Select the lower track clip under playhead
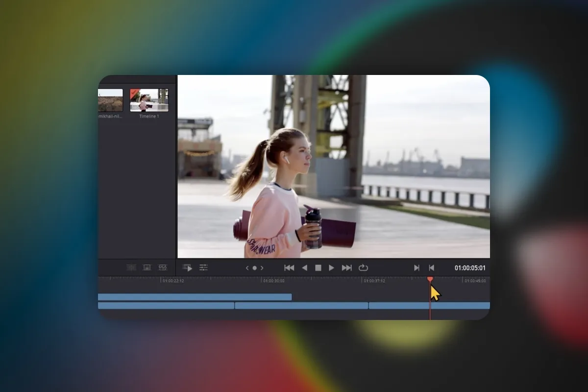Screen dimensions: 588x392 tap(429, 305)
